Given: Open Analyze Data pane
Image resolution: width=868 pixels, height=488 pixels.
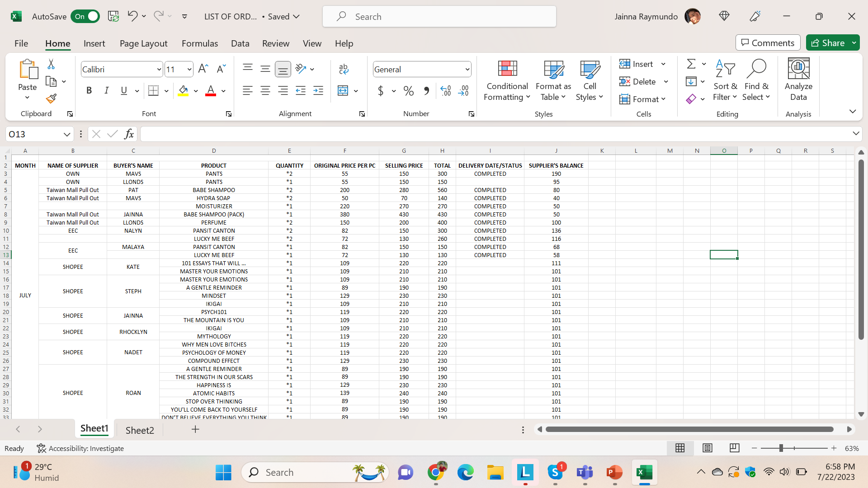Looking at the screenshot, I should click(x=798, y=80).
